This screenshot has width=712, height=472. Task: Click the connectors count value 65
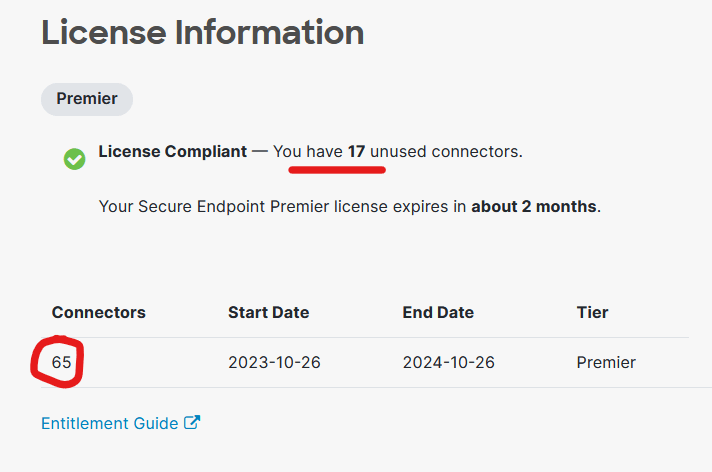[62, 362]
